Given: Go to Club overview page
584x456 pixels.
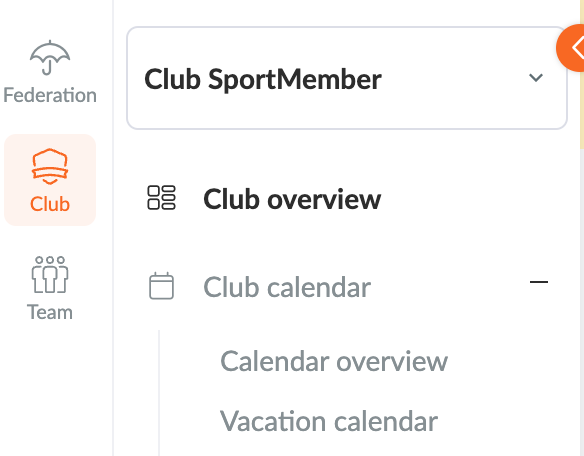Looking at the screenshot, I should (x=292, y=199).
